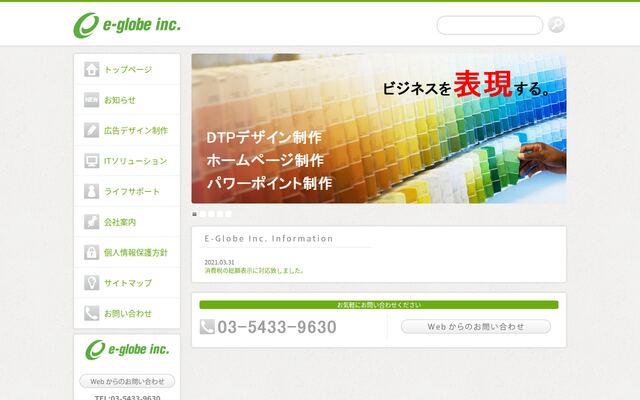Click the person icon beside ライフサポート

click(91, 191)
